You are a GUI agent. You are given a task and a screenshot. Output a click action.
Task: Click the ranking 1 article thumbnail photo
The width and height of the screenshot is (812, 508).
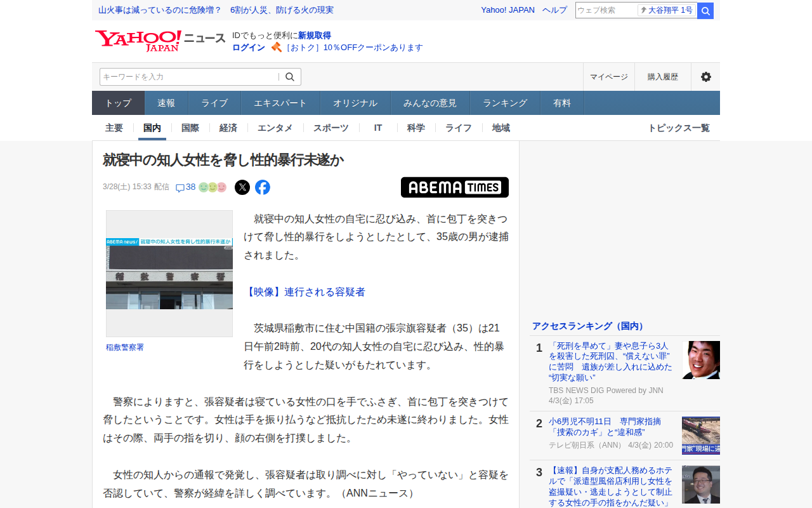click(x=701, y=360)
